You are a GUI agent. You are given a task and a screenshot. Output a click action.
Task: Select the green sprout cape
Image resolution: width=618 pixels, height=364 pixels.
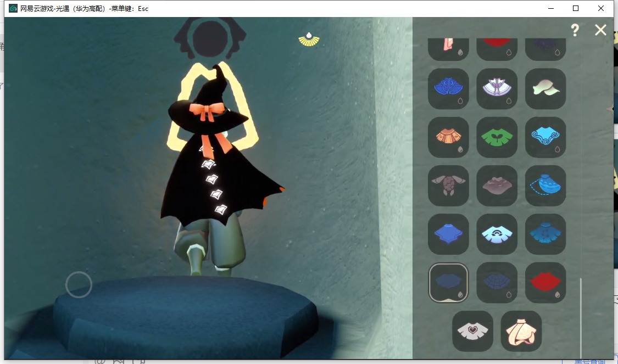(497, 137)
